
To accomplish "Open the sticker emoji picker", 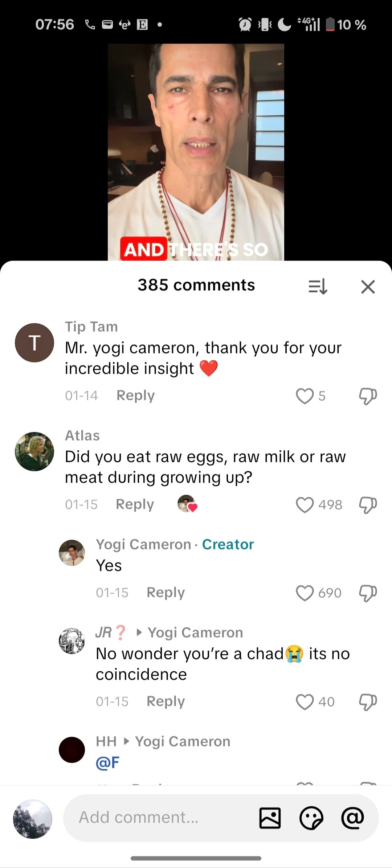I will (311, 818).
